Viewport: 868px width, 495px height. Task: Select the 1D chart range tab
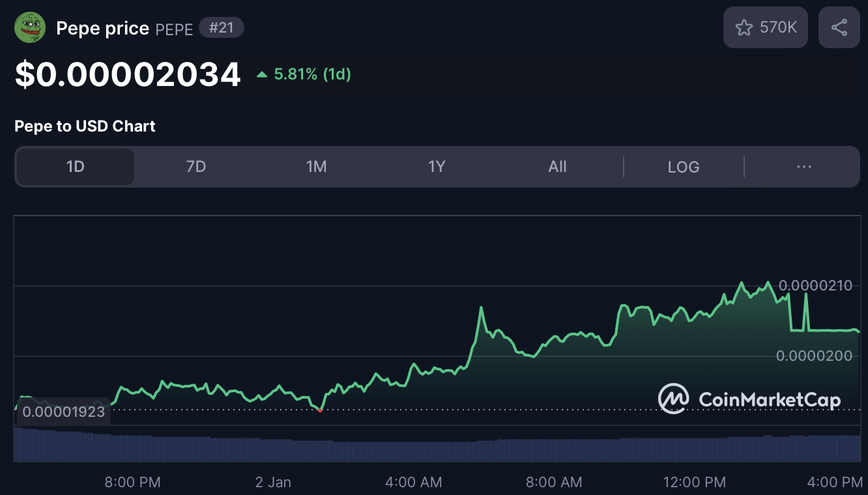(76, 167)
